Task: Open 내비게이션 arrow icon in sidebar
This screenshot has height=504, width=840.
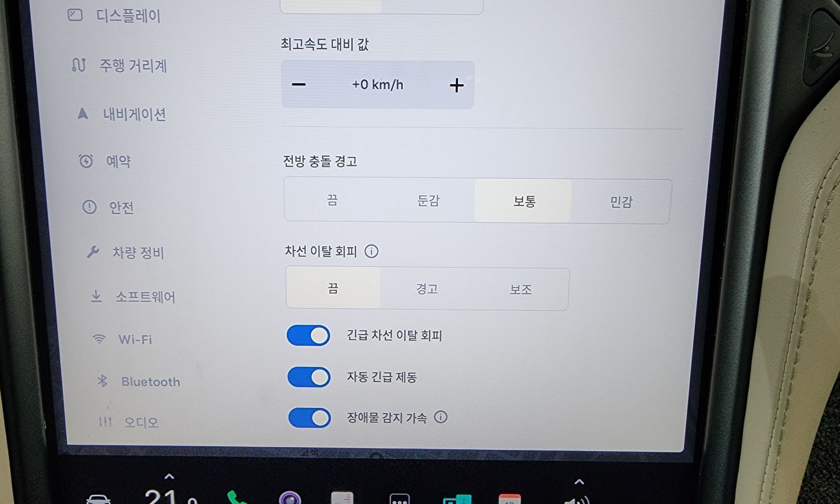Action: click(83, 113)
